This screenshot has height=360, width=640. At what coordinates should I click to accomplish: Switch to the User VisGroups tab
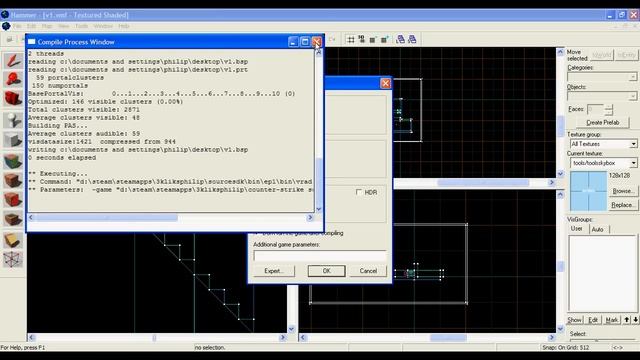(576, 229)
